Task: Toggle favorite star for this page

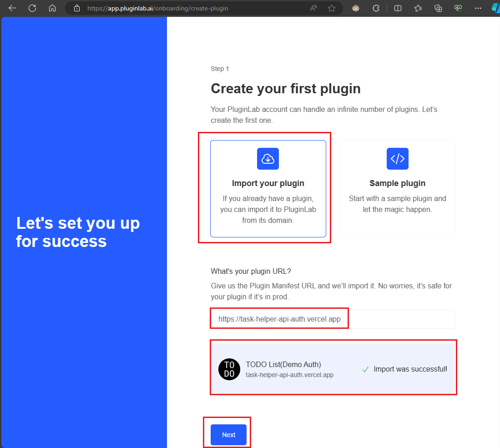Action: [332, 8]
